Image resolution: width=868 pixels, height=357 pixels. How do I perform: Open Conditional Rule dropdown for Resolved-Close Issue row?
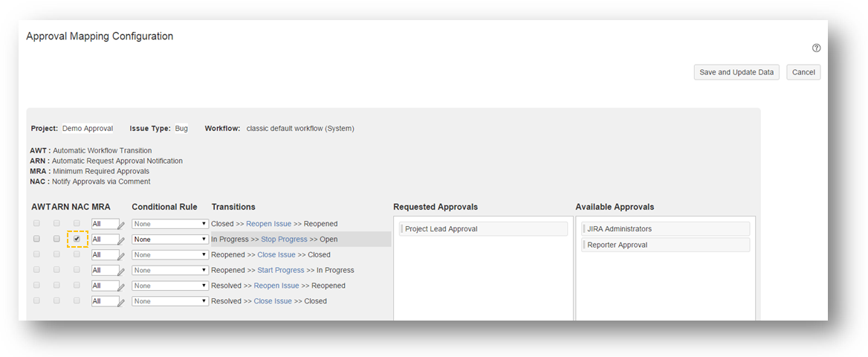click(170, 301)
